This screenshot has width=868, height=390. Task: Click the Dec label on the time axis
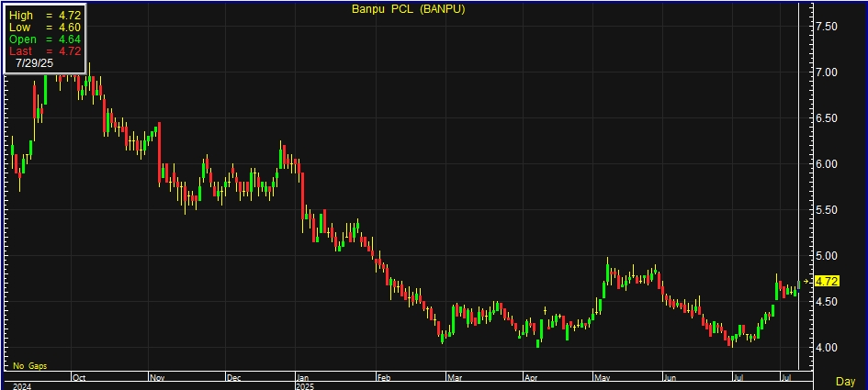(x=234, y=378)
